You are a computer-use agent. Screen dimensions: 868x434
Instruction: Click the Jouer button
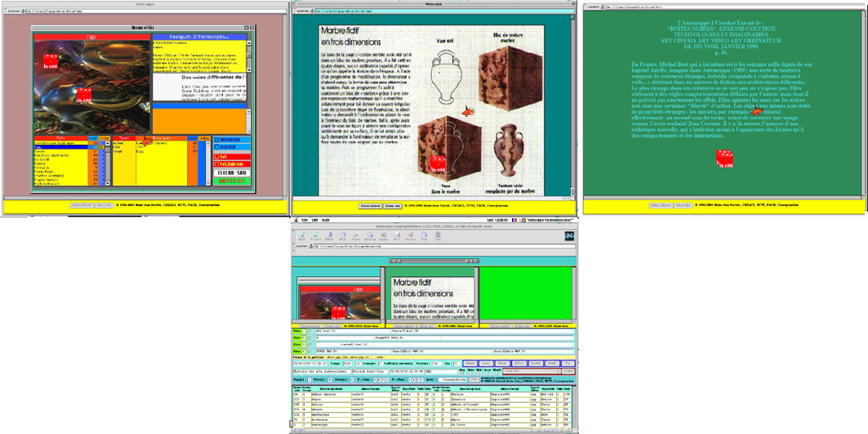coord(486,364)
